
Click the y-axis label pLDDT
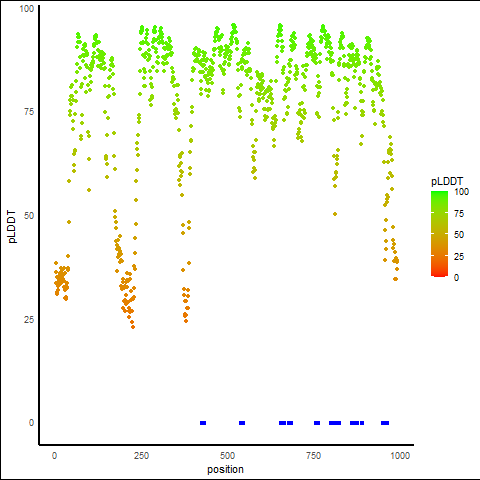(x=12, y=226)
